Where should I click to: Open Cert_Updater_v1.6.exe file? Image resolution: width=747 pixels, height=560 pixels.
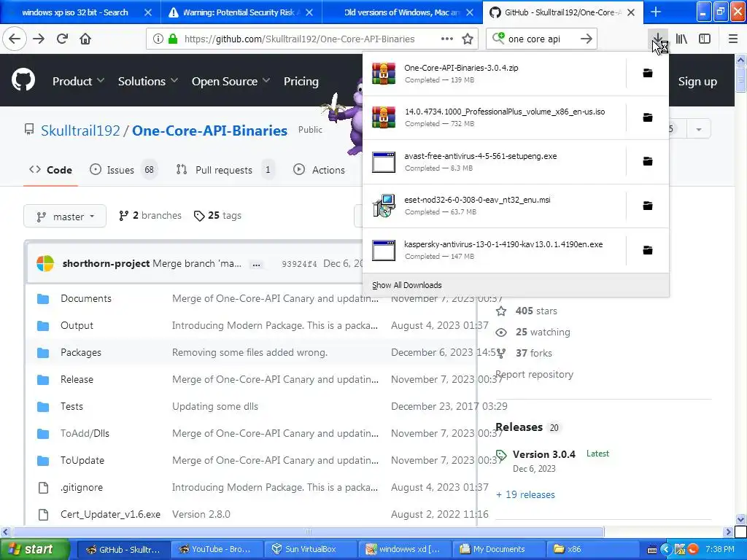point(110,514)
